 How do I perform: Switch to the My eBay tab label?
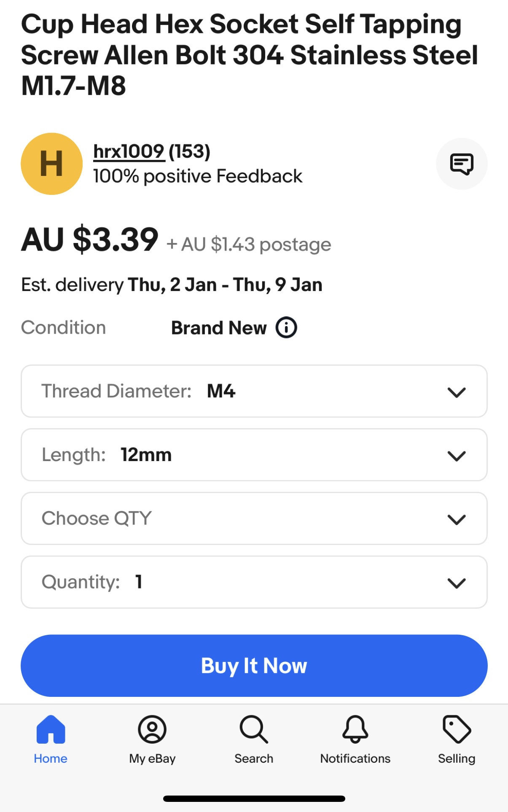point(152,758)
